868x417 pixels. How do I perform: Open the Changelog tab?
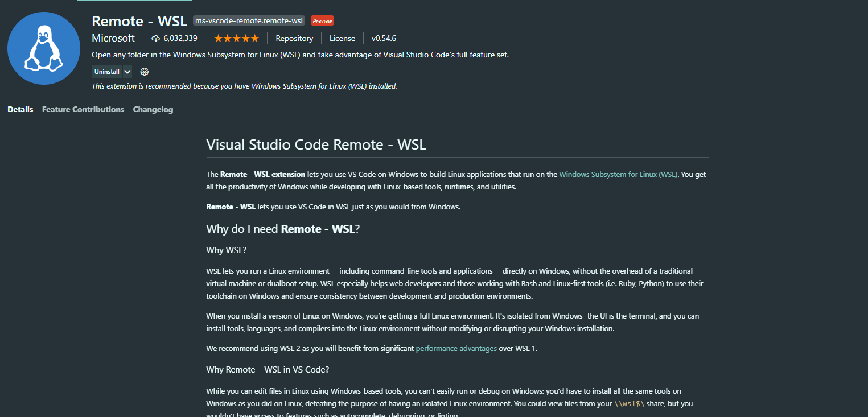tap(153, 109)
